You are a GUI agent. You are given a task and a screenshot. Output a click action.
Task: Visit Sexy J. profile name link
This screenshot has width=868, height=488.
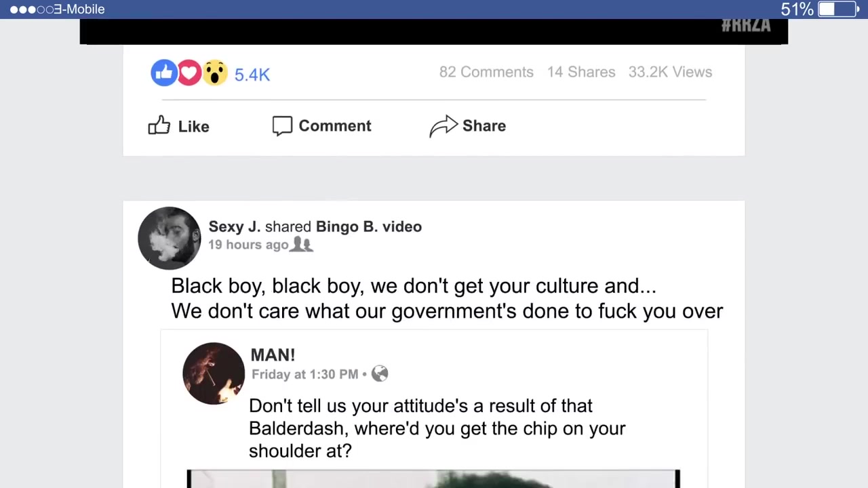click(235, 226)
